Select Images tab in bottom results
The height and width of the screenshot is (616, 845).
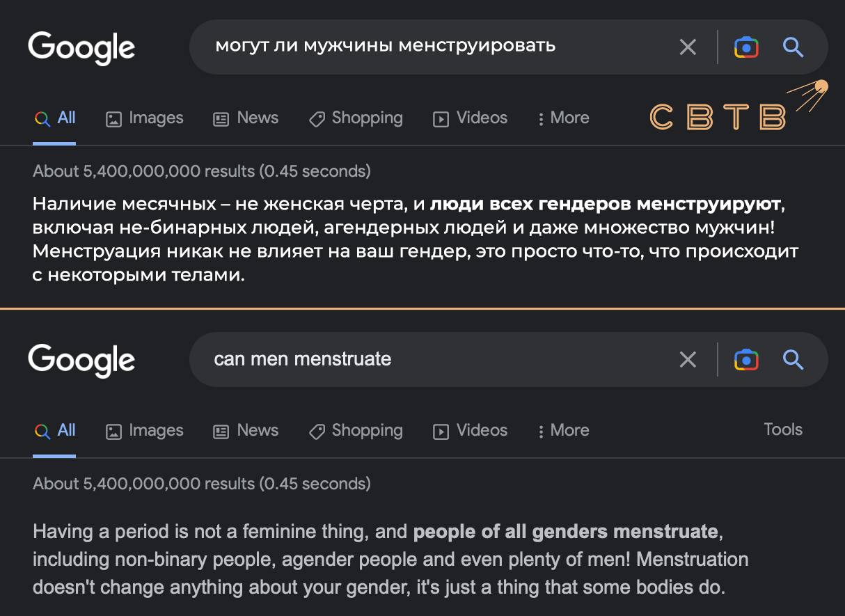(145, 431)
